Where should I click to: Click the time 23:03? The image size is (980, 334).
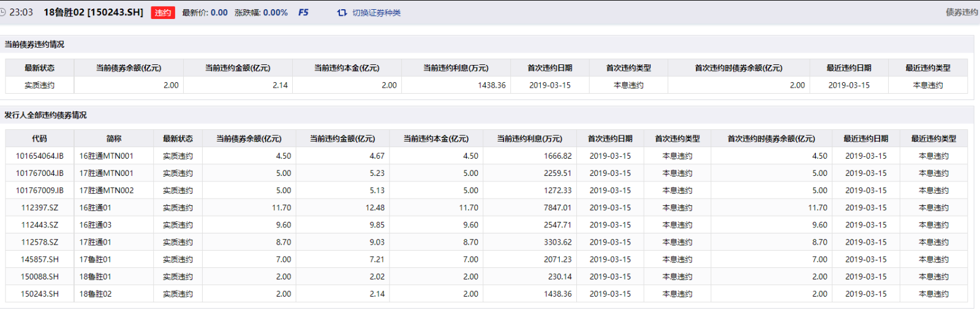(21, 12)
